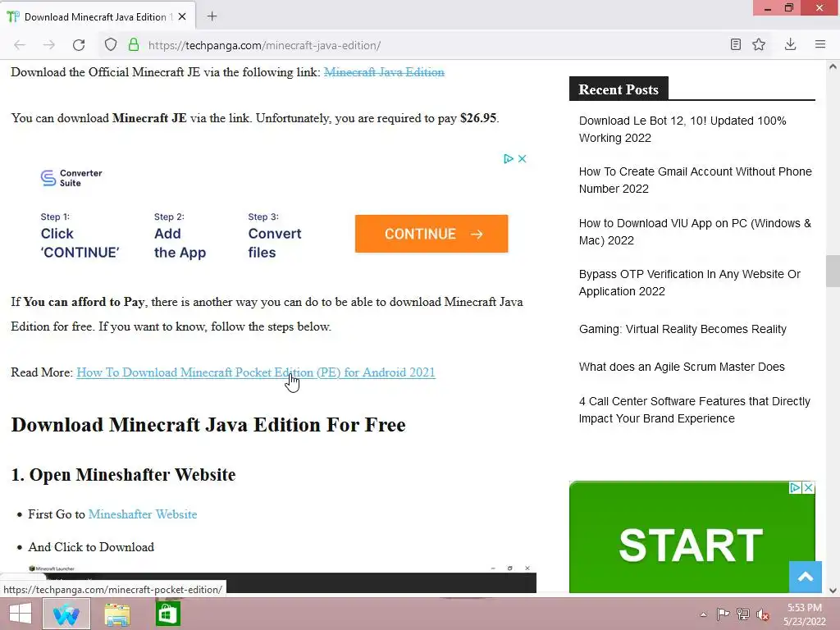Click the Waterfox taskbar icon
This screenshot has height=630, width=840.
66,614
